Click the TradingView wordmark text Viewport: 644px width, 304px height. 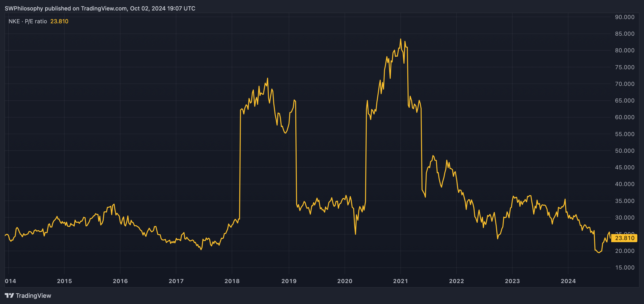[x=33, y=295]
